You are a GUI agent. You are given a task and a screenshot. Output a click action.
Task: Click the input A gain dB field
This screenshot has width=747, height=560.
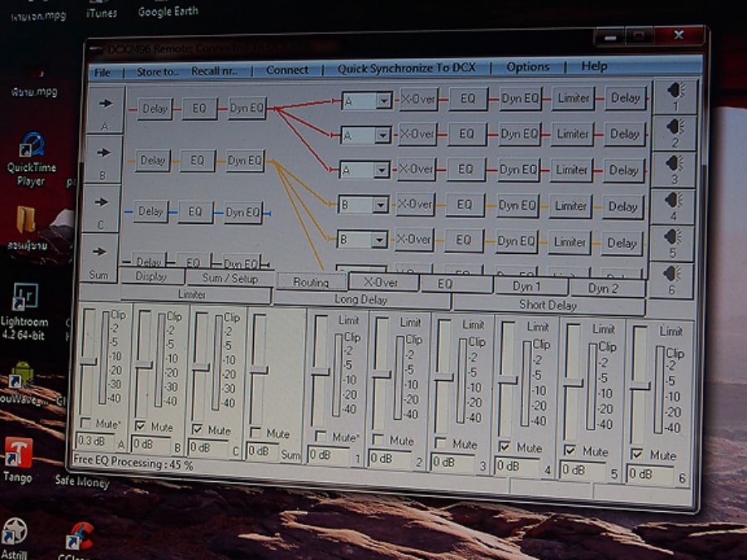[x=95, y=440]
